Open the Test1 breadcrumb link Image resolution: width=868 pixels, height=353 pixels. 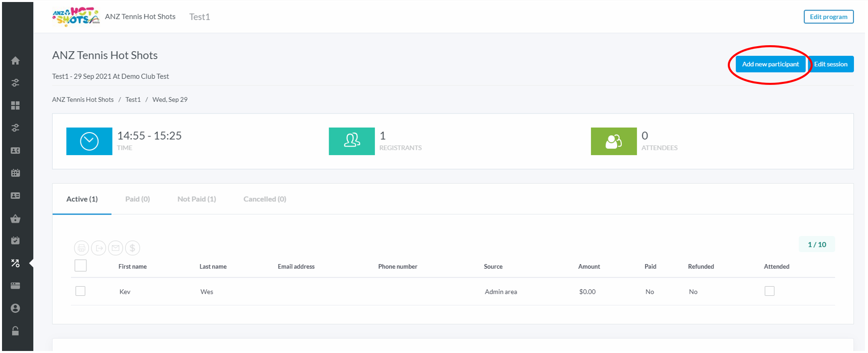(133, 99)
